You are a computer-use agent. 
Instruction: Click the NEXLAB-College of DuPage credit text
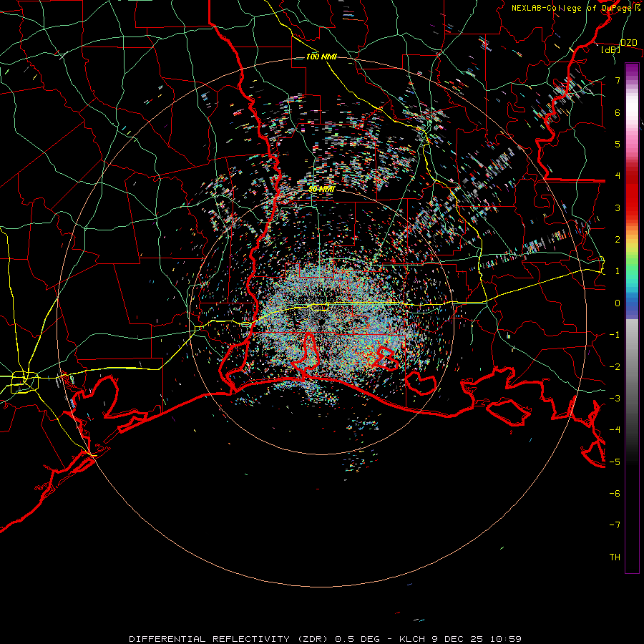coord(576,8)
